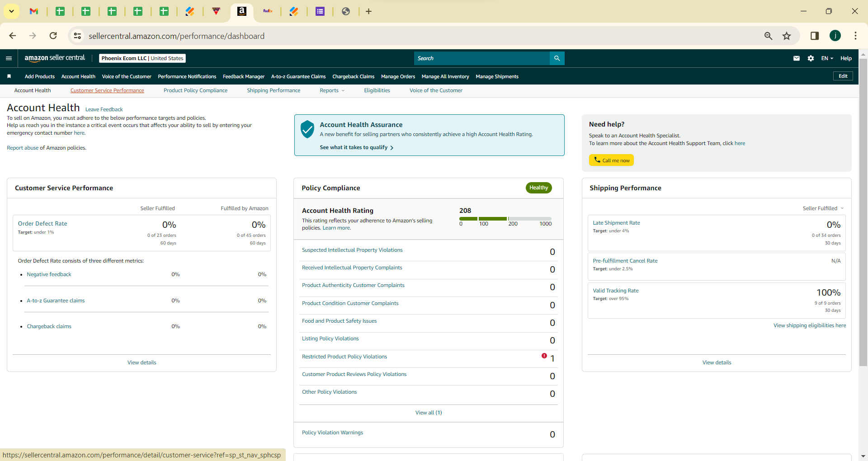
Task: Open the Negative feedback metric link
Action: [49, 274]
